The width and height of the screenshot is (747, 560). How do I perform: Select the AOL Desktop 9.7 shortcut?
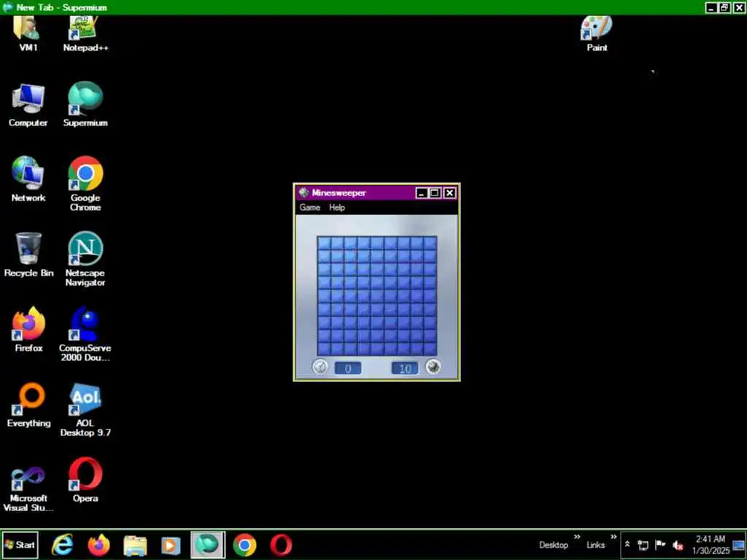pyautogui.click(x=85, y=410)
